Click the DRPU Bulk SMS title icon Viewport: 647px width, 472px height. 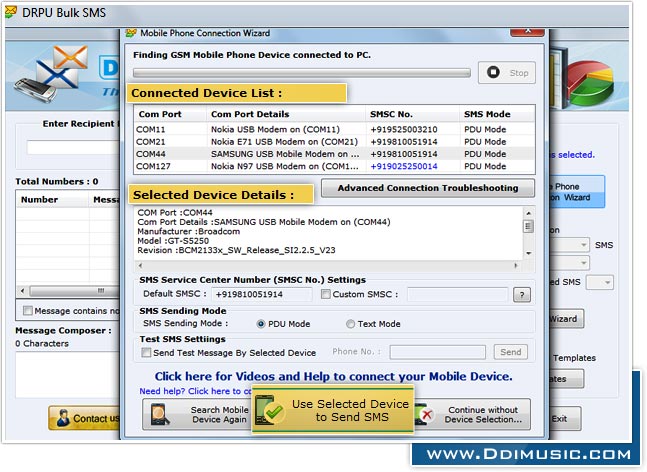click(11, 12)
